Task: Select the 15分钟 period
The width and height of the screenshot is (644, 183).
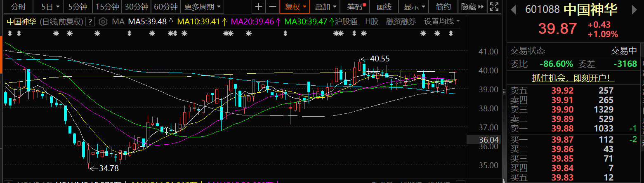Action: click(107, 7)
